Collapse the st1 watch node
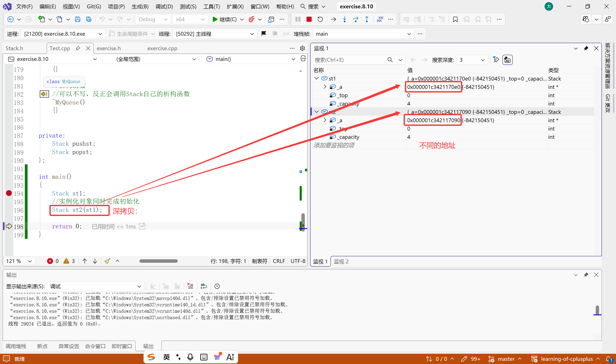Screen dimensions: 616x364 coord(317,78)
